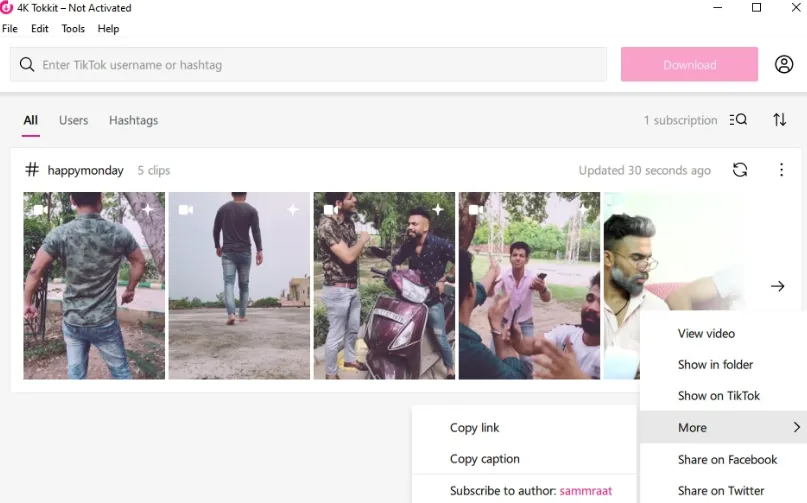Viewport: 807px width, 503px height.
Task: Click sparkle icon on third clip
Action: pos(438,209)
